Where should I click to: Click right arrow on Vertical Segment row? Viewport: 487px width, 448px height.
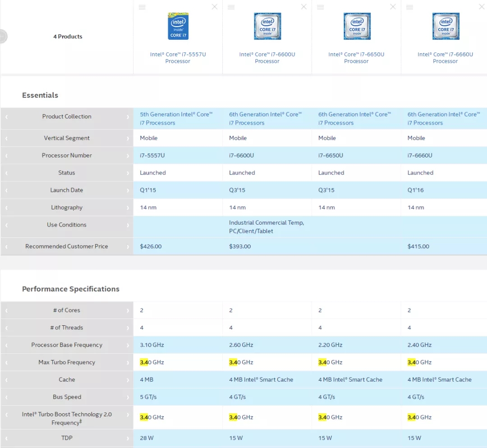coord(128,138)
